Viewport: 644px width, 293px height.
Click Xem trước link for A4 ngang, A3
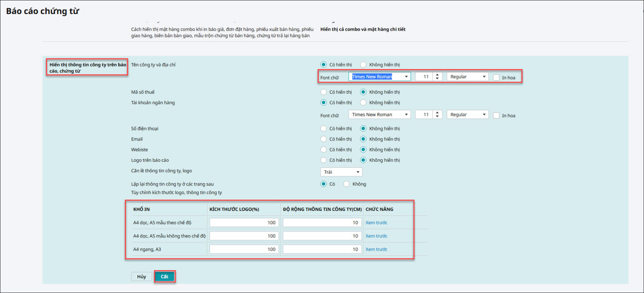(x=376, y=250)
